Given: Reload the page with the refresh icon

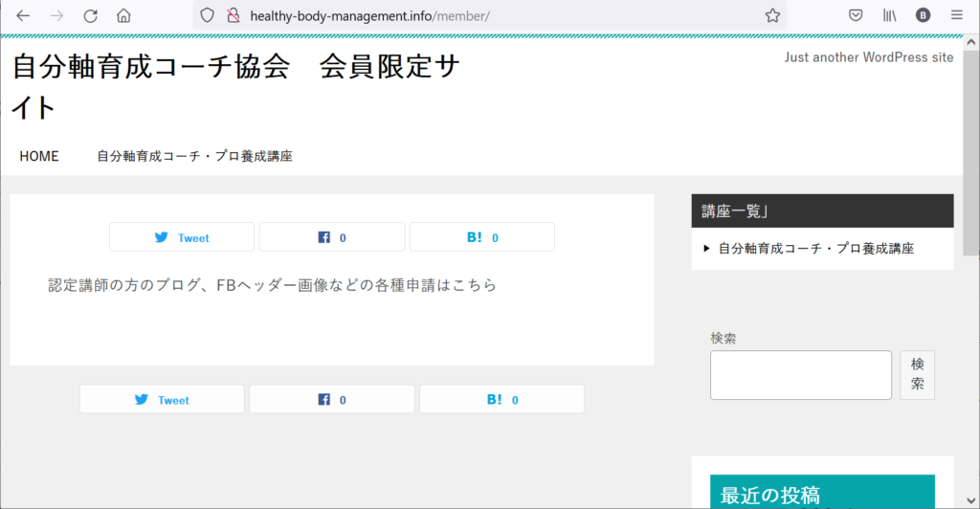Looking at the screenshot, I should click(91, 15).
